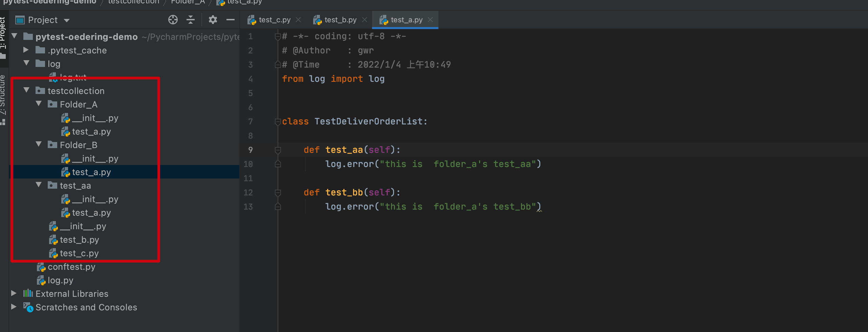Collapse Folder_A in project tree

point(39,104)
